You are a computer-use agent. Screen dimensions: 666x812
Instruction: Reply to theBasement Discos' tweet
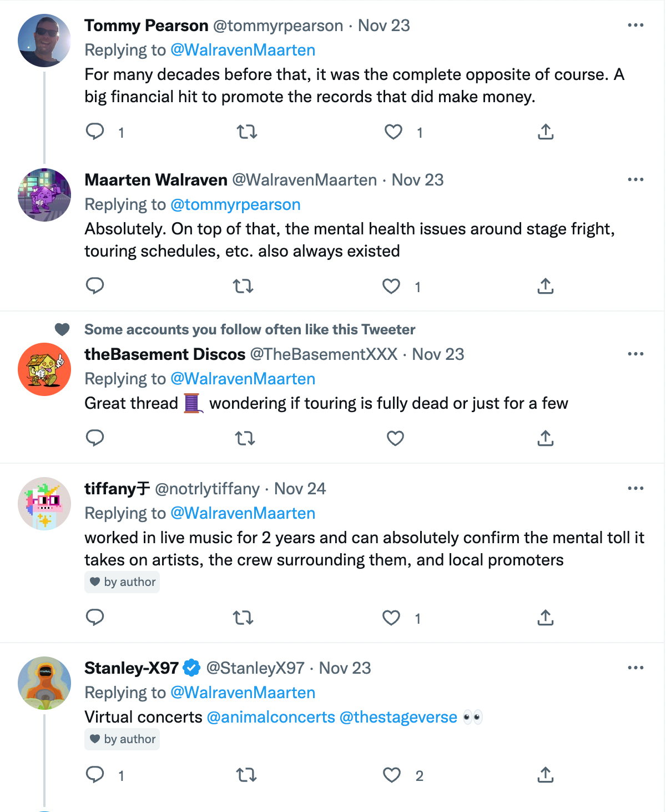(95, 438)
